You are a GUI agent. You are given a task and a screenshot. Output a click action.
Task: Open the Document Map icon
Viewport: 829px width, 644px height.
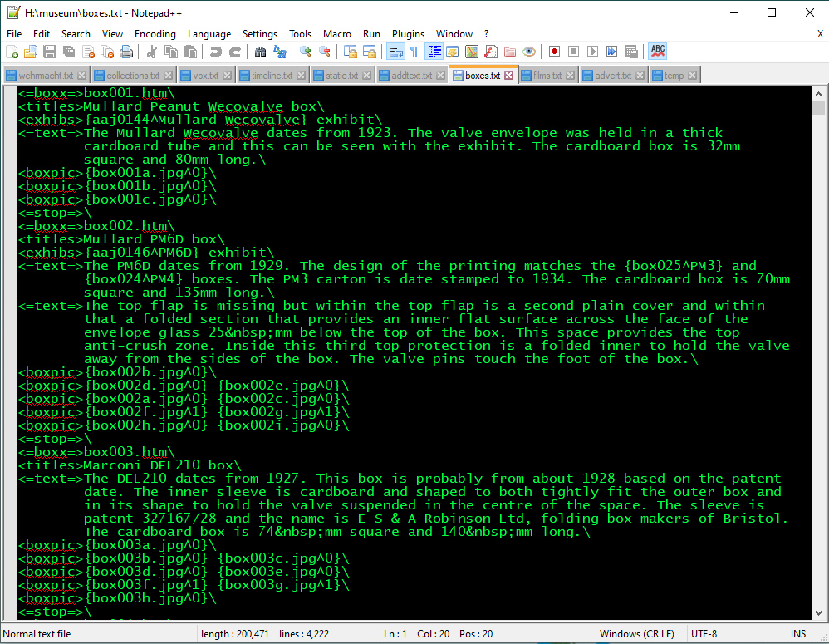(x=472, y=52)
